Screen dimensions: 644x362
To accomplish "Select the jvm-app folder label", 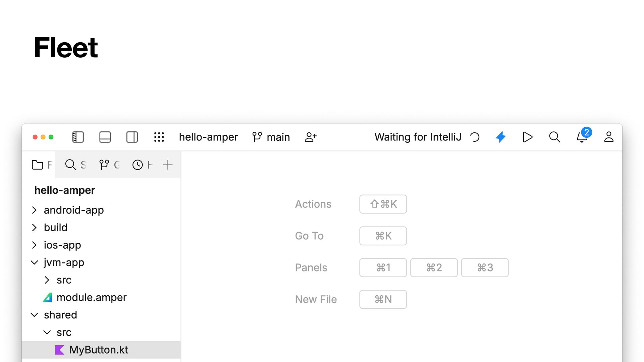I will [x=64, y=262].
